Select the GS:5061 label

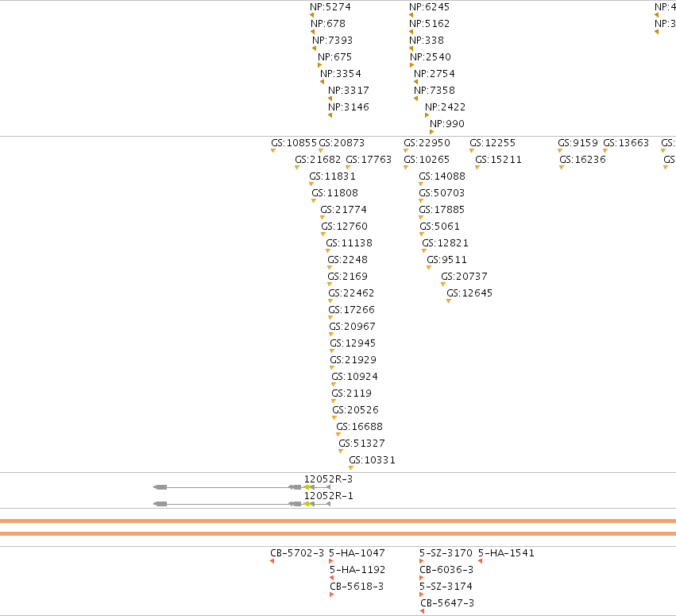click(x=440, y=227)
